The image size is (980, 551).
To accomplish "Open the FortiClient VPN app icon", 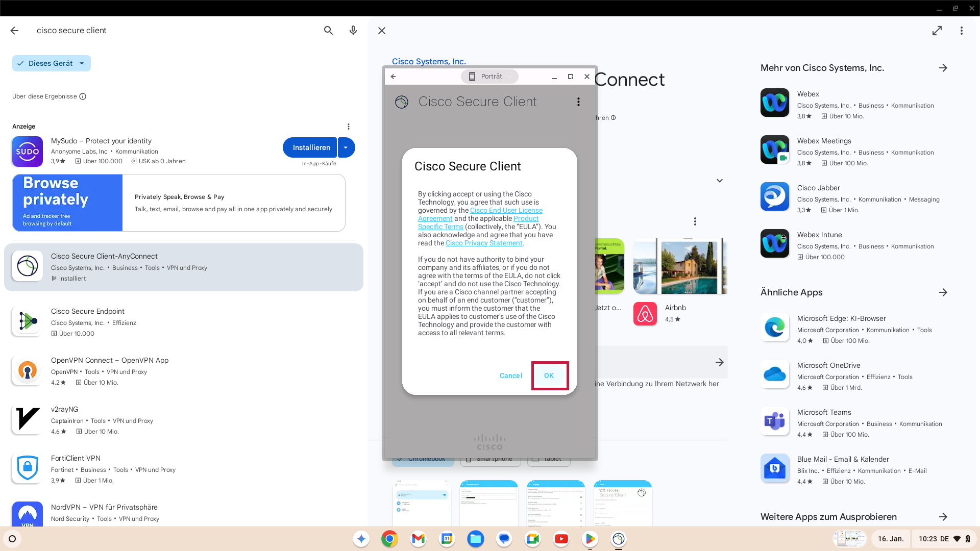I will pyautogui.click(x=28, y=468).
